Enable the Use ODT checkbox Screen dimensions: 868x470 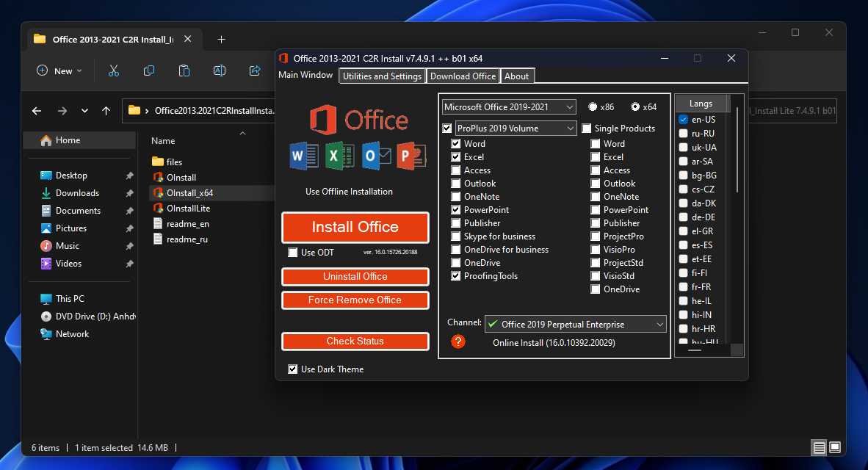(x=293, y=253)
